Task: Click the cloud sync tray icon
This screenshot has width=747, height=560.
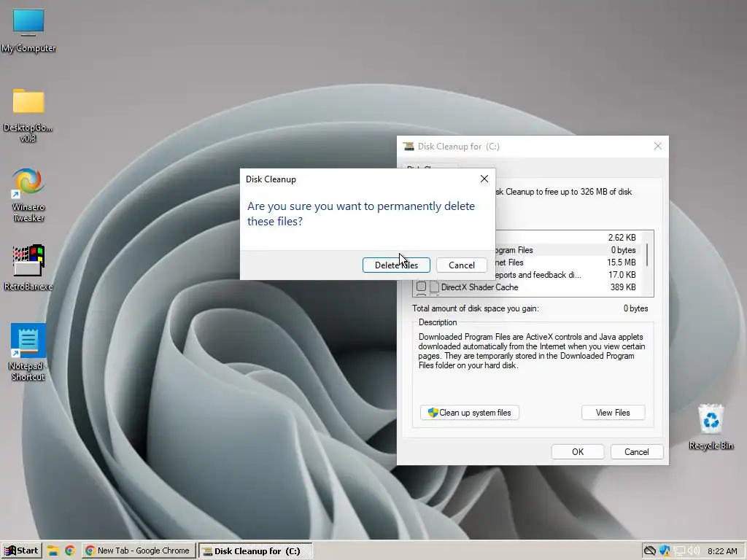Action: [650, 551]
